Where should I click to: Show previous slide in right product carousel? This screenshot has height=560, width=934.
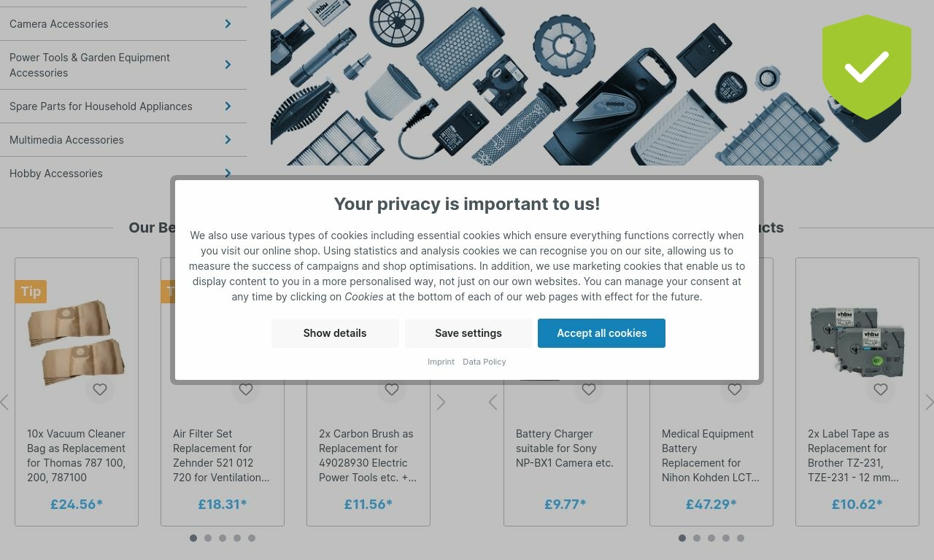pyautogui.click(x=493, y=402)
